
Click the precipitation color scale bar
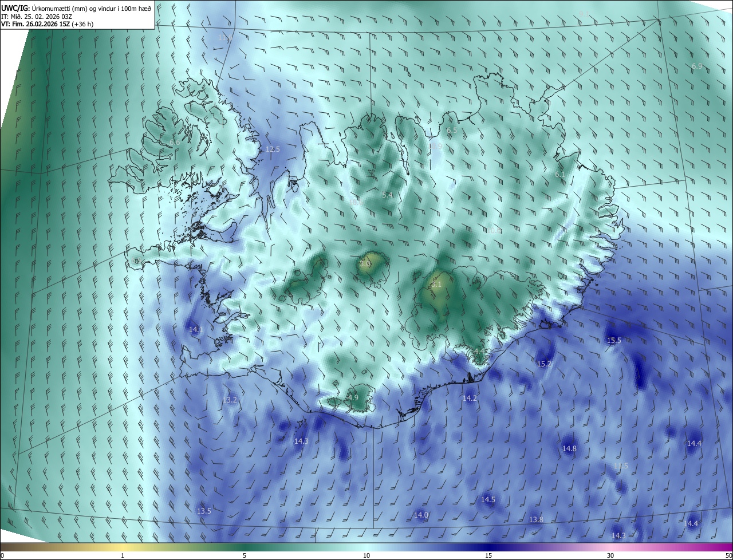366,547
